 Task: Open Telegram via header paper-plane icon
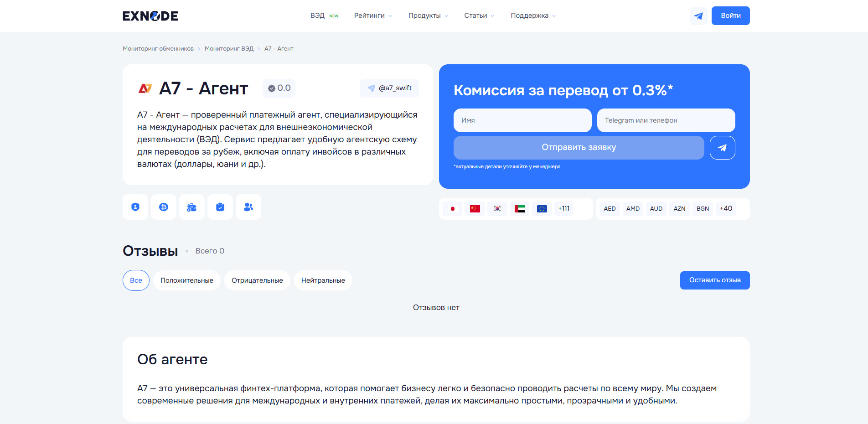click(698, 16)
